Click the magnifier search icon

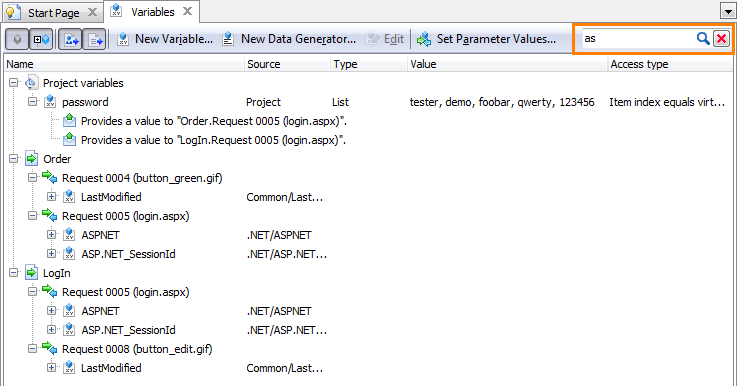tap(703, 39)
